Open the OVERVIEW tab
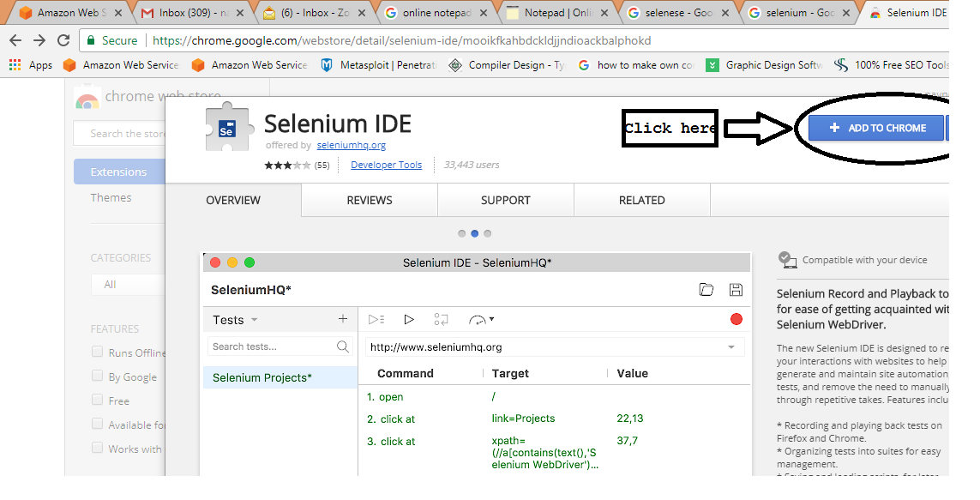 [233, 200]
